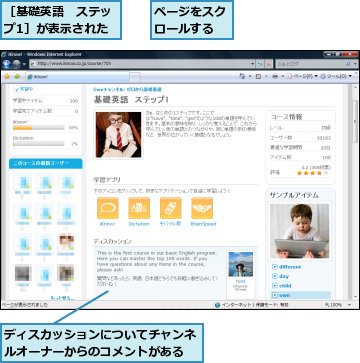Click the fifth empty rating star
This screenshot has height=363, width=360.
click(x=326, y=173)
